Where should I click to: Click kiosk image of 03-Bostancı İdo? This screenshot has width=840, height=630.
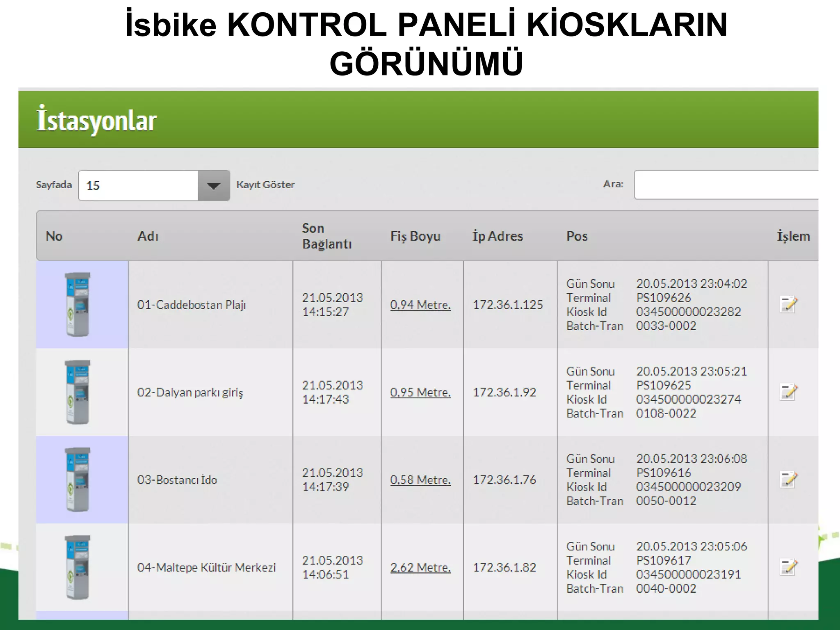click(x=78, y=479)
